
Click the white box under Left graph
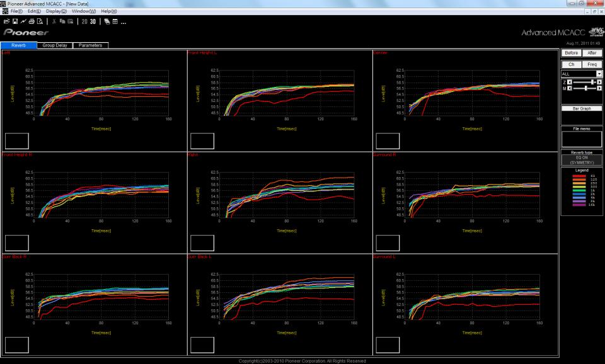click(x=16, y=141)
